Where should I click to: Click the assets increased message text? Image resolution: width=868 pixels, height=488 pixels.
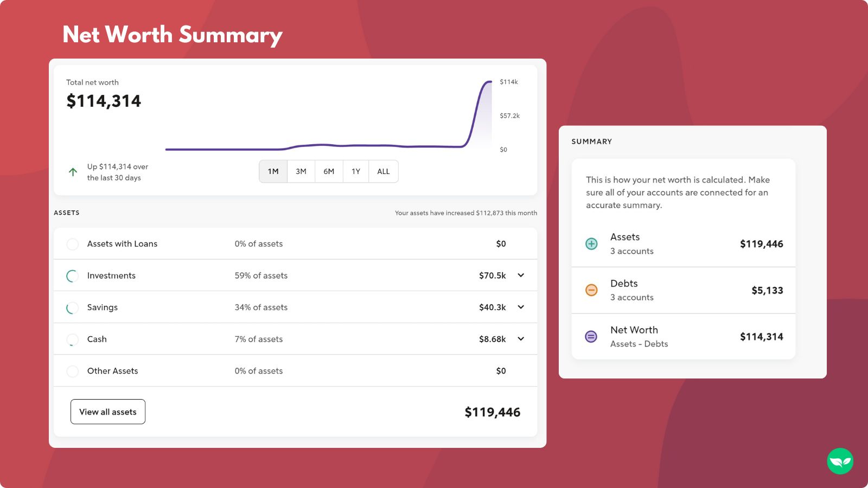click(466, 213)
